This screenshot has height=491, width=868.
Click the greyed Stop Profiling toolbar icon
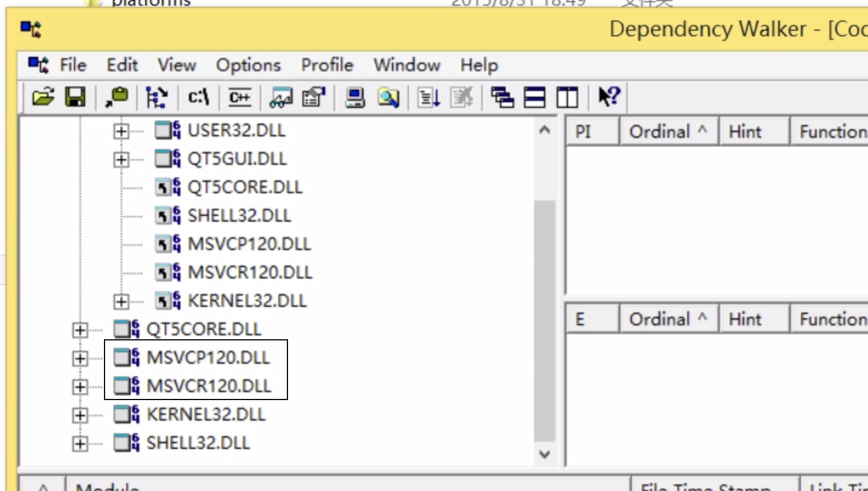[462, 97]
